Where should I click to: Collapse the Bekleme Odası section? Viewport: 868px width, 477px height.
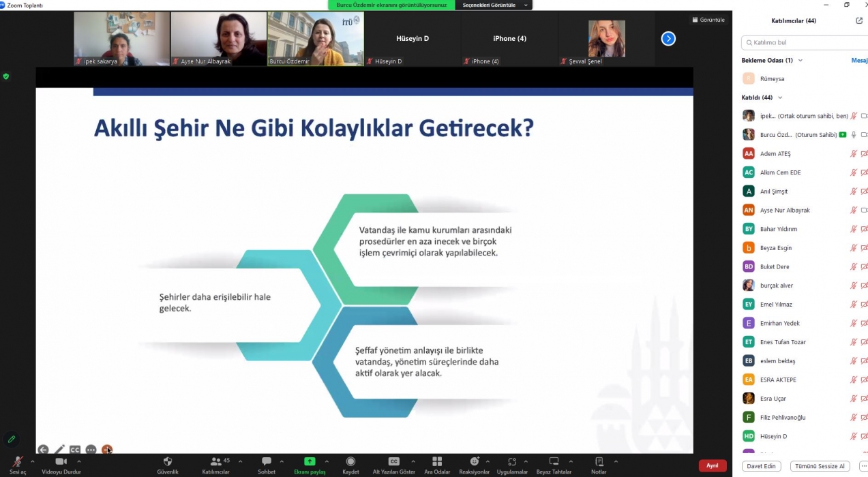click(800, 61)
